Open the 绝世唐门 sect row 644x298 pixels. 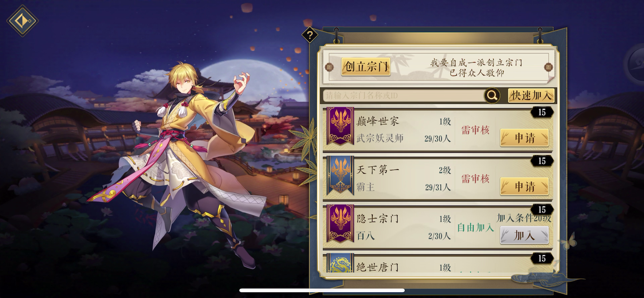(x=438, y=263)
